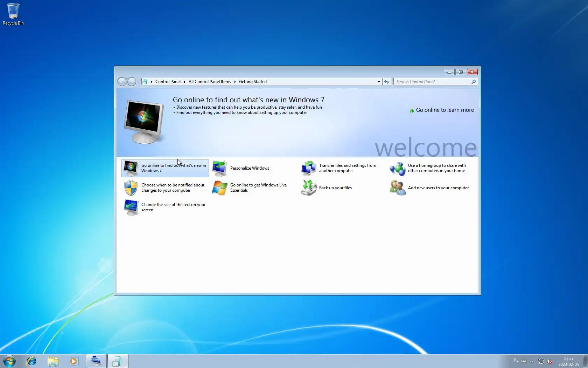
Task: Launch Internet Explorer from the taskbar
Action: tap(31, 361)
